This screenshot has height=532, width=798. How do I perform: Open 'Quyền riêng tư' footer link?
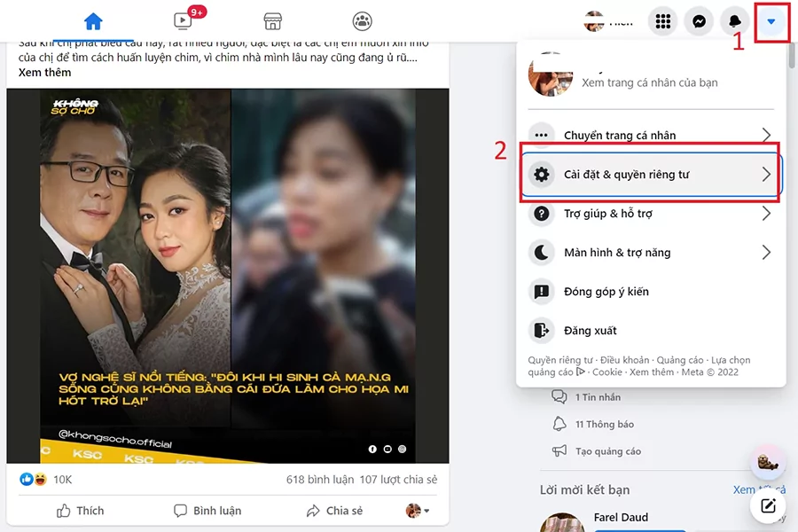pyautogui.click(x=559, y=360)
